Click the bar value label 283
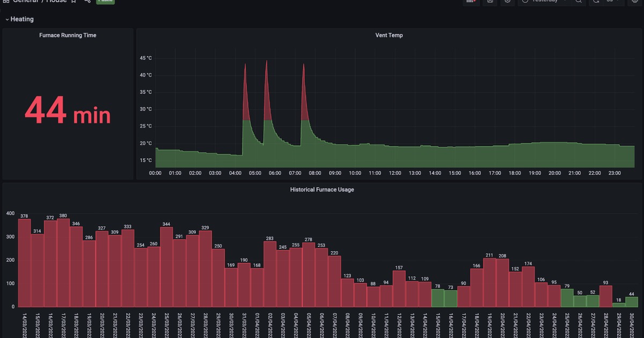This screenshot has height=338, width=644. (x=270, y=238)
